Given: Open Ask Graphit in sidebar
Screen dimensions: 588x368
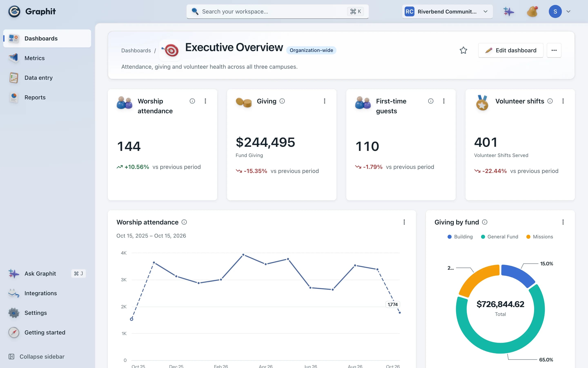Looking at the screenshot, I should (47, 274).
